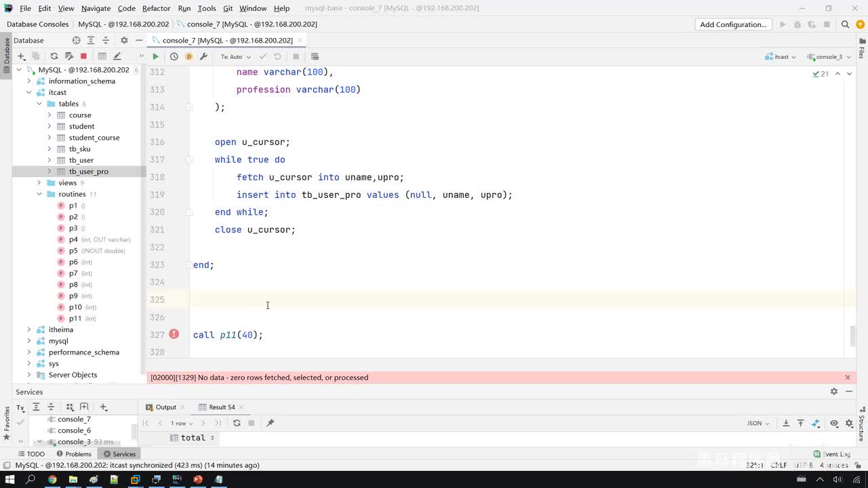The width and height of the screenshot is (868, 488).
Task: Open the itcast schema selector dropdown
Action: pos(781,56)
